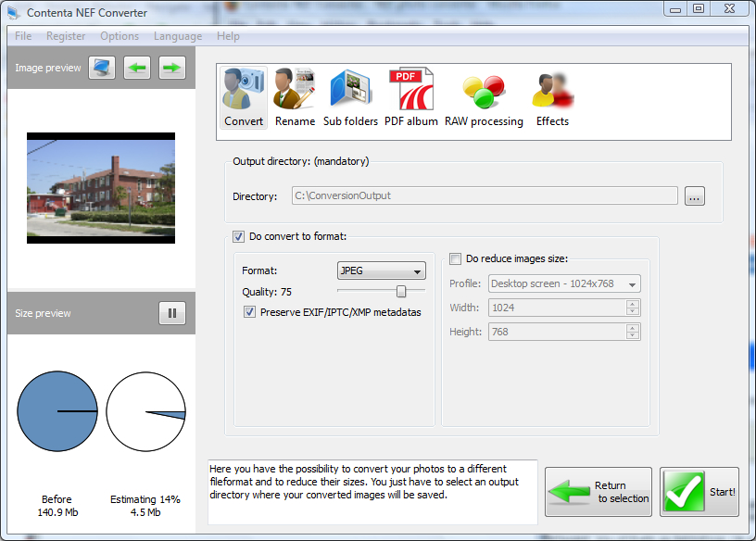The height and width of the screenshot is (541, 756).
Task: Click the estimated size pie chart
Action: (x=145, y=411)
